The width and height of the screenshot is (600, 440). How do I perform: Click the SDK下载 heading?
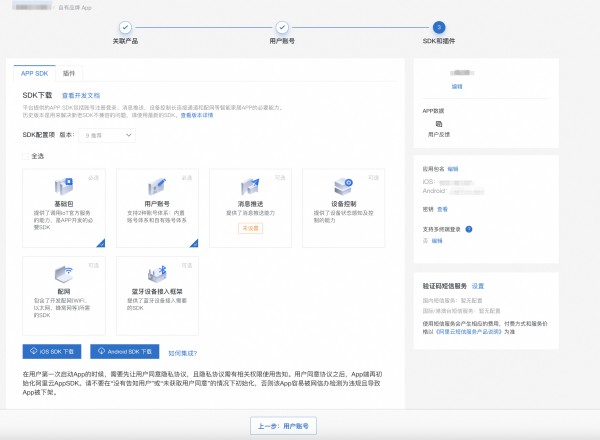[37, 95]
